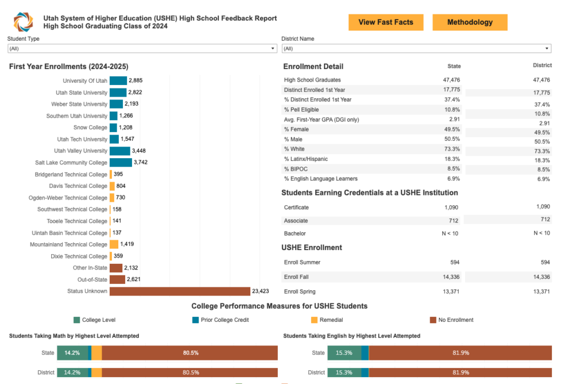The width and height of the screenshot is (588, 384).
Task: Expand the District Name dropdown
Action: (416, 49)
